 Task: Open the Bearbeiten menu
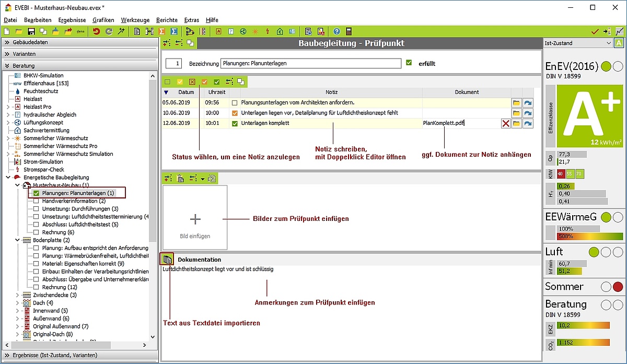coord(38,19)
